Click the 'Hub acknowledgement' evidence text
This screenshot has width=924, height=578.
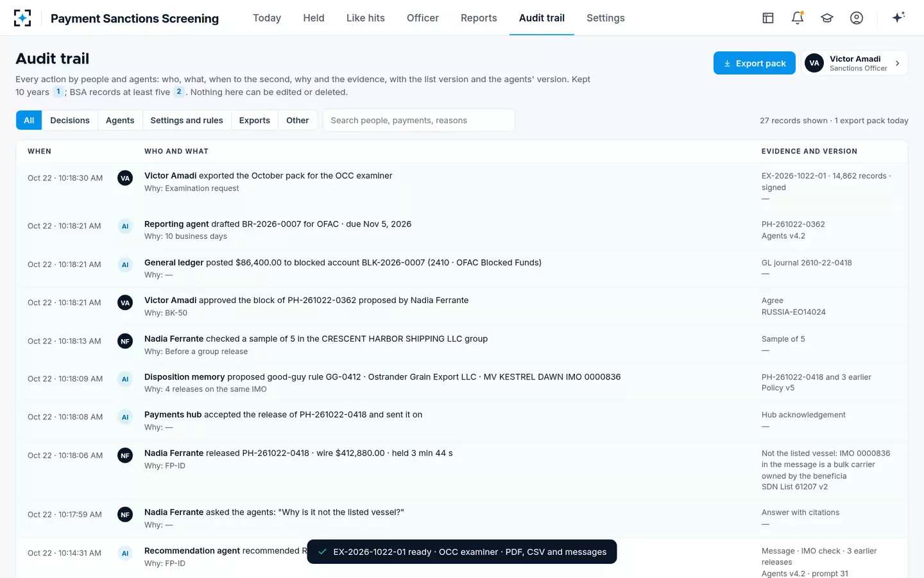point(803,415)
